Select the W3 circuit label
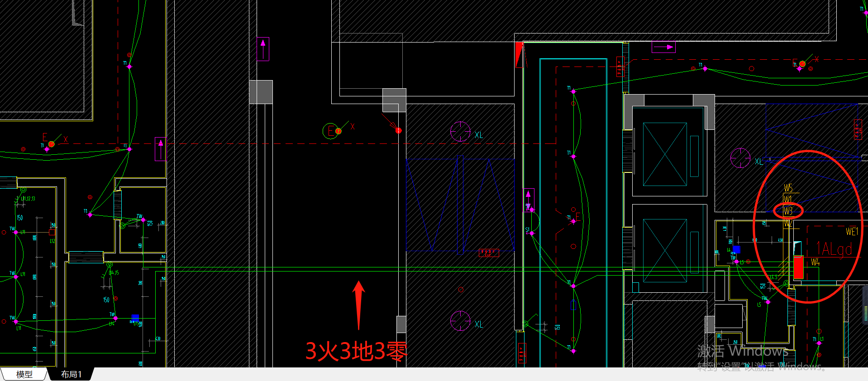This screenshot has height=381, width=868. 788,211
